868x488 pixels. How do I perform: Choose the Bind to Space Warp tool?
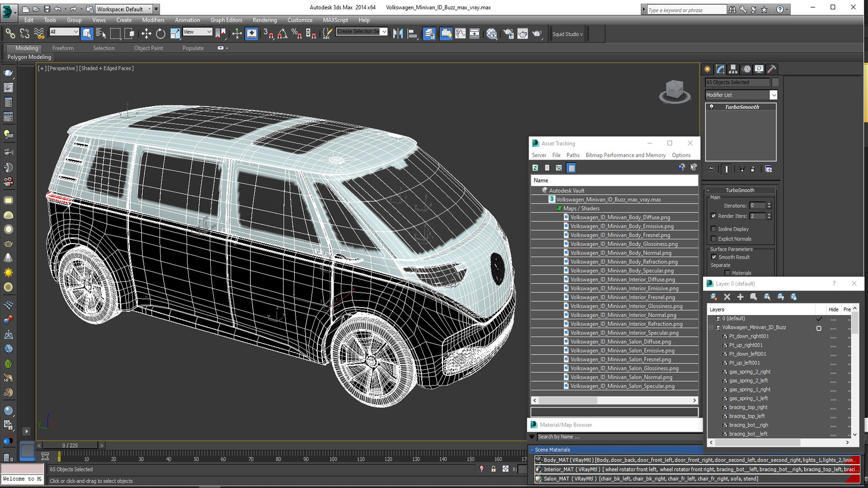tap(39, 33)
